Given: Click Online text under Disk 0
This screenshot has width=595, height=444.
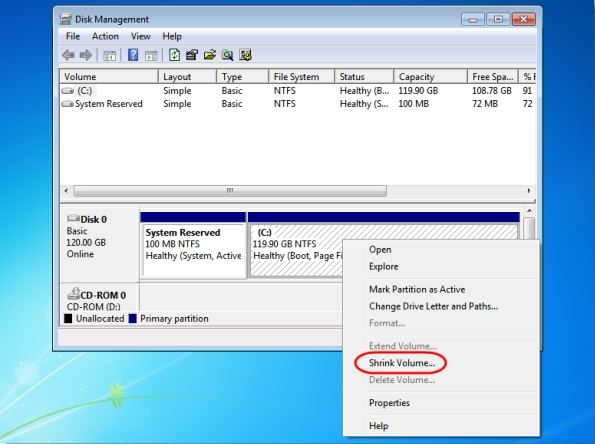Looking at the screenshot, I should 80,254.
